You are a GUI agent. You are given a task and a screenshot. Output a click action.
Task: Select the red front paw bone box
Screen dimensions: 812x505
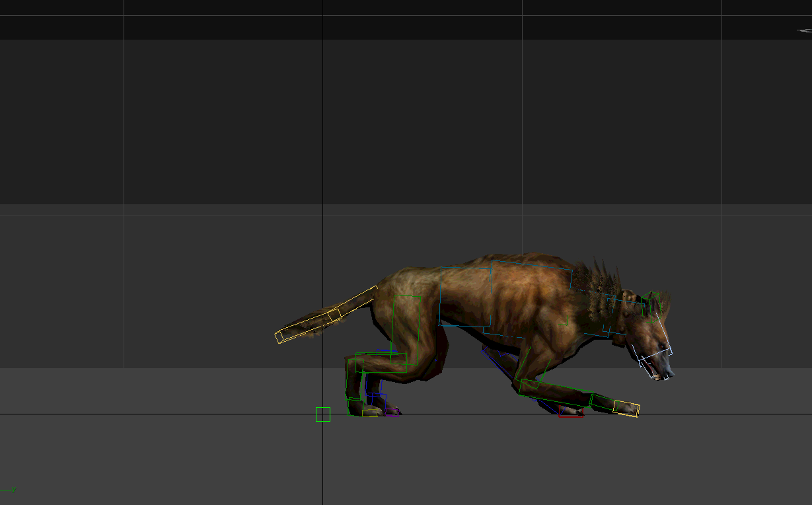click(x=571, y=412)
